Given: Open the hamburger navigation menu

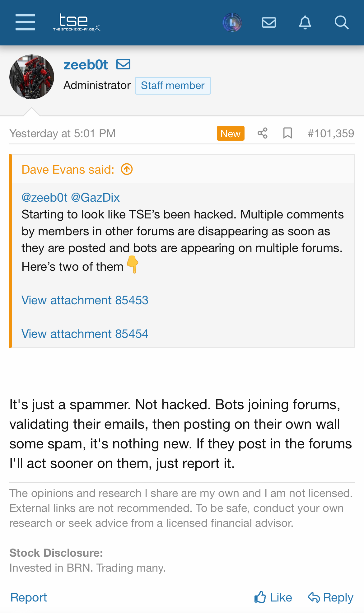Looking at the screenshot, I should click(x=25, y=22).
